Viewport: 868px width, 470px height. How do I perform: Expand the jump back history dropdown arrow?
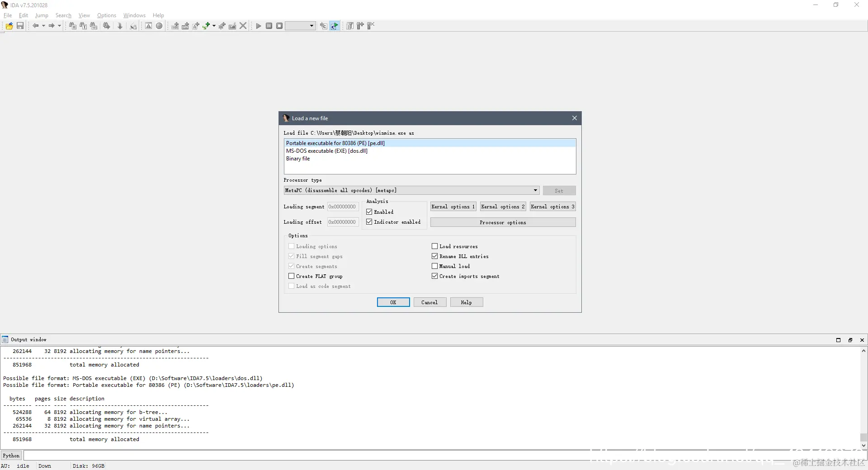[x=43, y=26]
